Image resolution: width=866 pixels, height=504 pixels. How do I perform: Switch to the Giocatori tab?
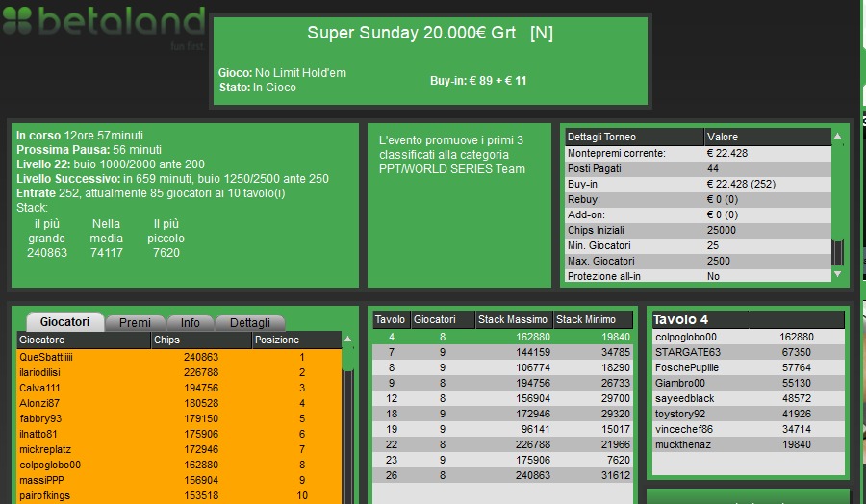tap(64, 322)
